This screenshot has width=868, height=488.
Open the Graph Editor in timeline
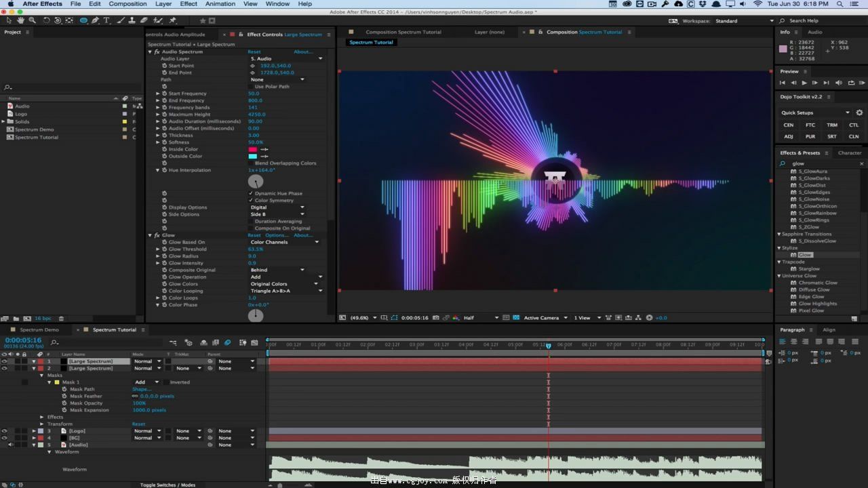click(x=254, y=343)
